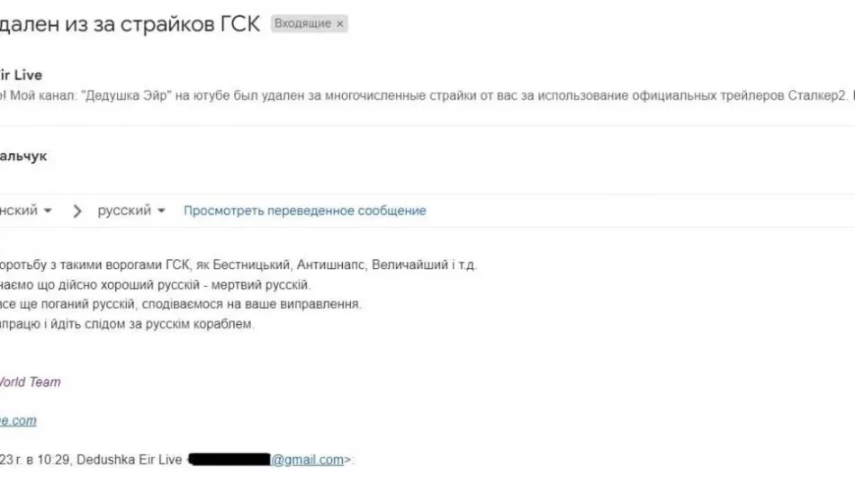Viewport: 855px width, 504px height.
Task: Select sender name ending in альчук
Action: pos(23,156)
